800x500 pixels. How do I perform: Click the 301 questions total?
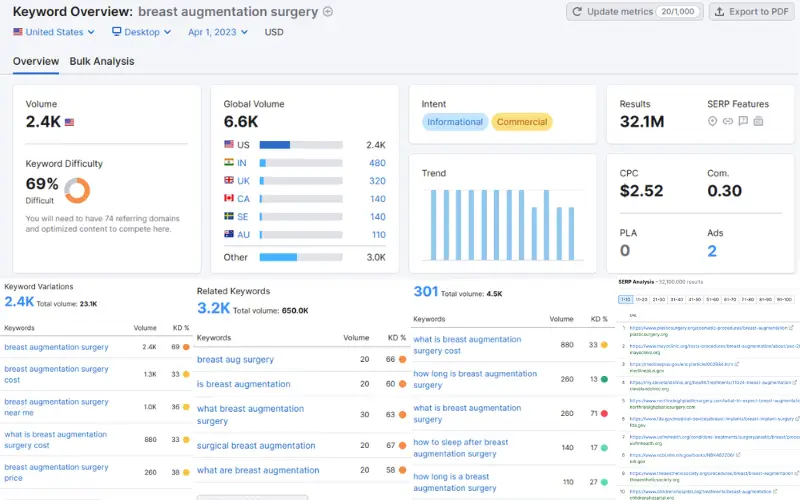[426, 291]
